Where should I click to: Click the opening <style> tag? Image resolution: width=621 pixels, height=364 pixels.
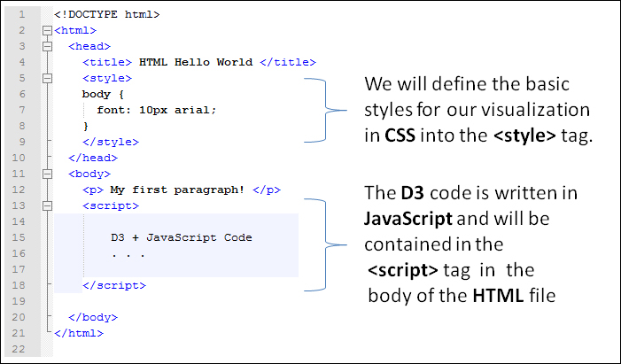click(x=107, y=79)
